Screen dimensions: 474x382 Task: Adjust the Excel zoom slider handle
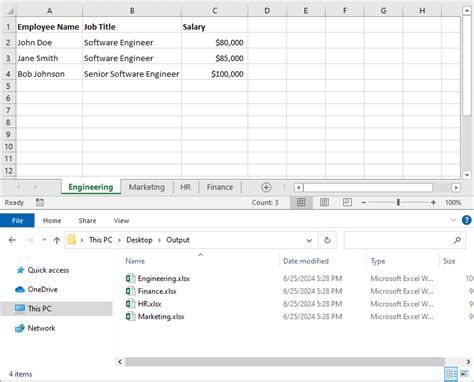(398, 202)
